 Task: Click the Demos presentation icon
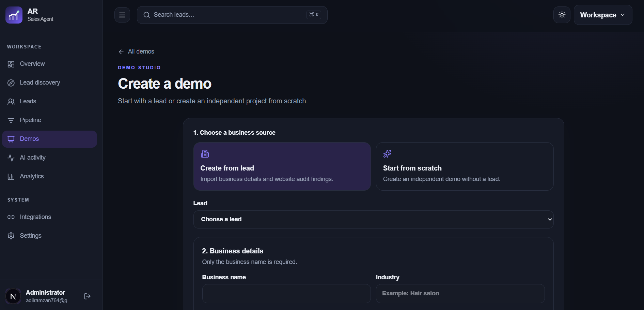(11, 139)
